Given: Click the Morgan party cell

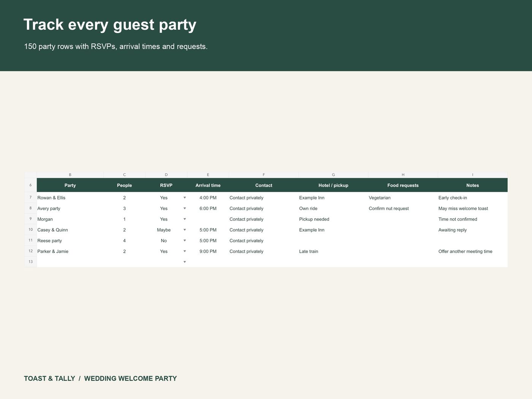Looking at the screenshot, I should 70,219.
